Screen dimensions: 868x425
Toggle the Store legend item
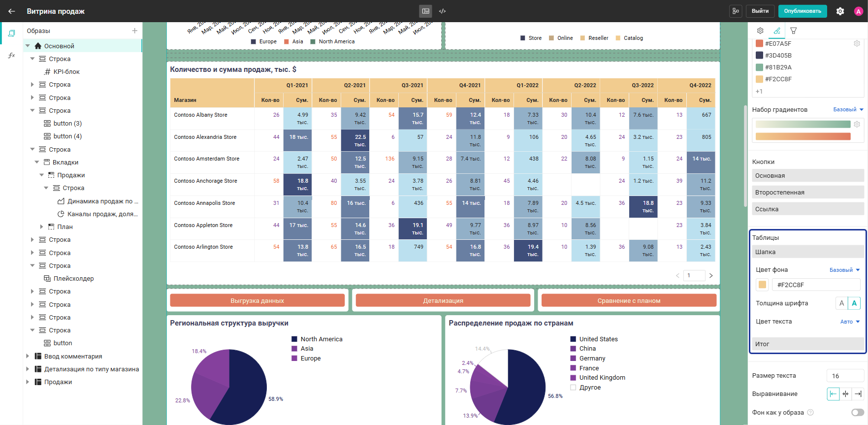pyautogui.click(x=531, y=38)
